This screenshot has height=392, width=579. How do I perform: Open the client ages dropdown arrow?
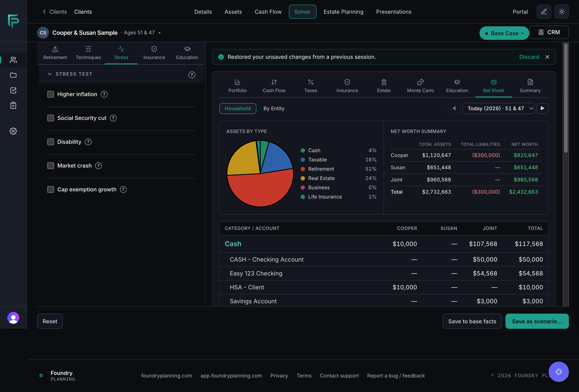coord(159,33)
